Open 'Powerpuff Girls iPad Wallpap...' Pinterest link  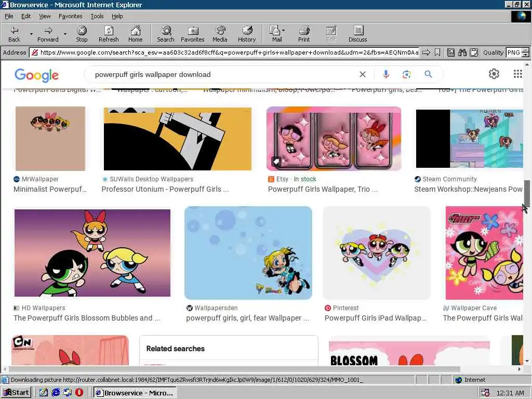(375, 318)
